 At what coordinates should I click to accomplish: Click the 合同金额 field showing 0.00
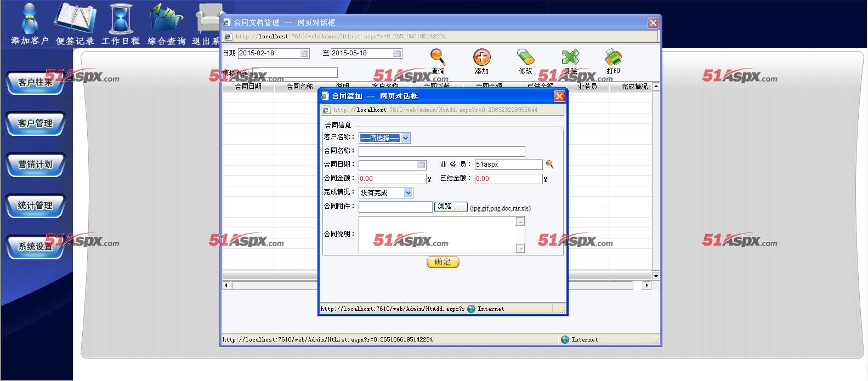(392, 179)
